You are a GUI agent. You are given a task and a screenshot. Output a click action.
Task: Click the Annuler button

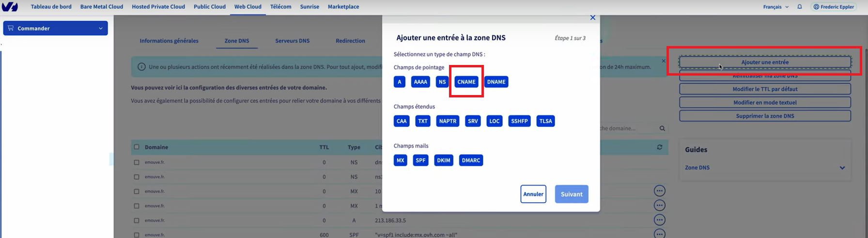click(533, 194)
